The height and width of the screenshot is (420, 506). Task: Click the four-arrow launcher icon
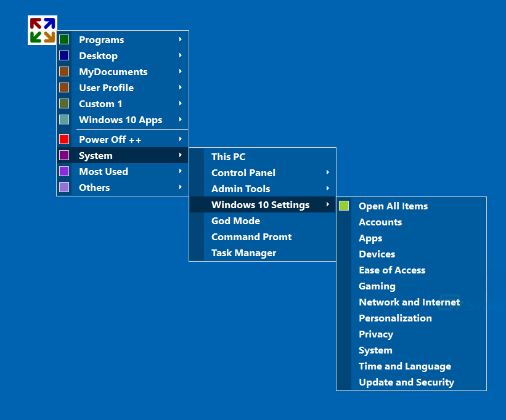click(43, 30)
